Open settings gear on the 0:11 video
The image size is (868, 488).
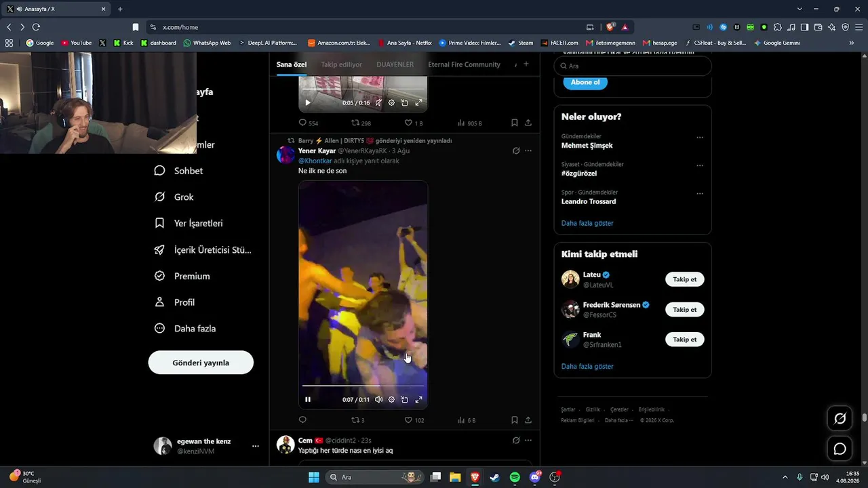(x=391, y=400)
